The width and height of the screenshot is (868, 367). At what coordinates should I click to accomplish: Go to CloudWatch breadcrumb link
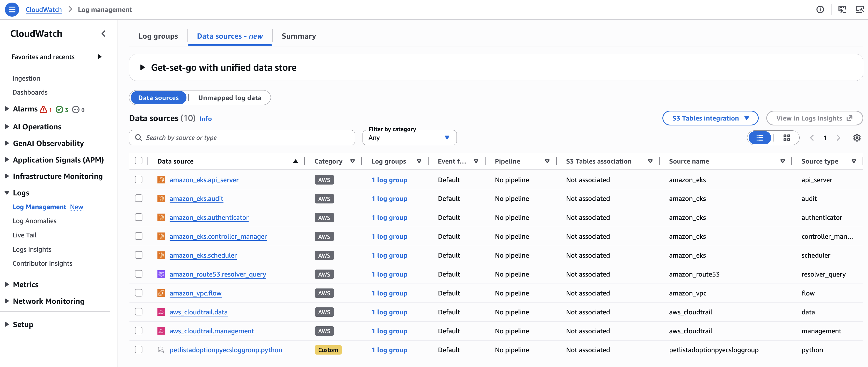(x=44, y=9)
